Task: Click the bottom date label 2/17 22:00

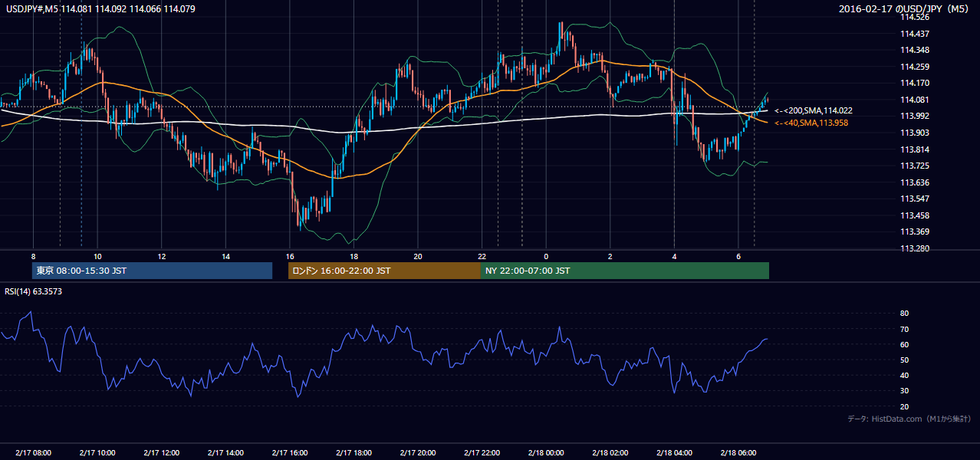Action: coord(482,452)
